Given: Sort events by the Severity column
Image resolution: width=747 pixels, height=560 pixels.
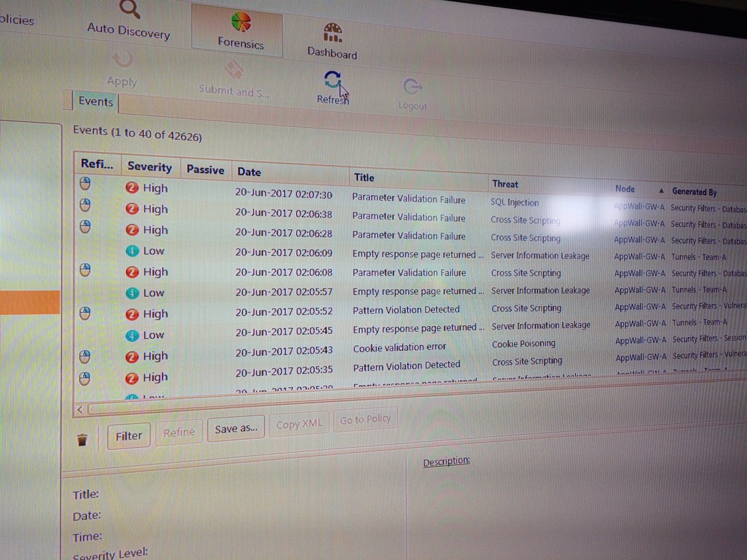Looking at the screenshot, I should click(149, 167).
